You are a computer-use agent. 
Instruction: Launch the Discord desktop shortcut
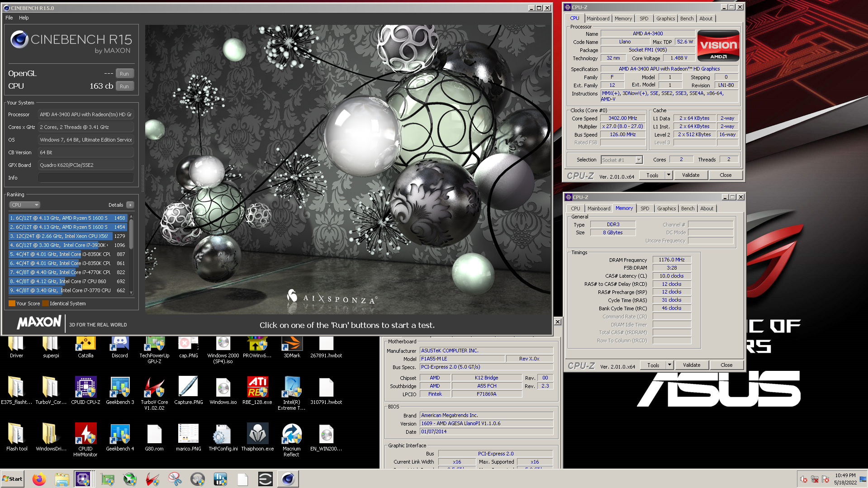(120, 347)
